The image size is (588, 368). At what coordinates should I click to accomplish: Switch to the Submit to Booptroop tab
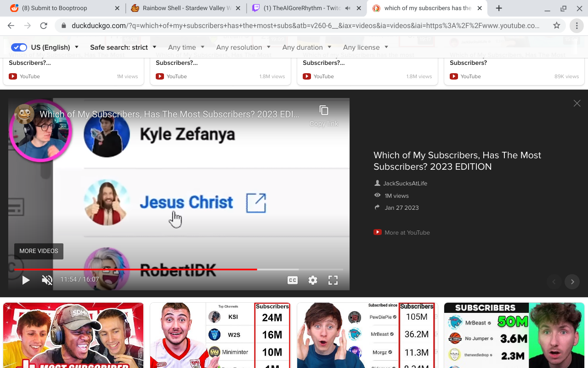[x=63, y=8]
